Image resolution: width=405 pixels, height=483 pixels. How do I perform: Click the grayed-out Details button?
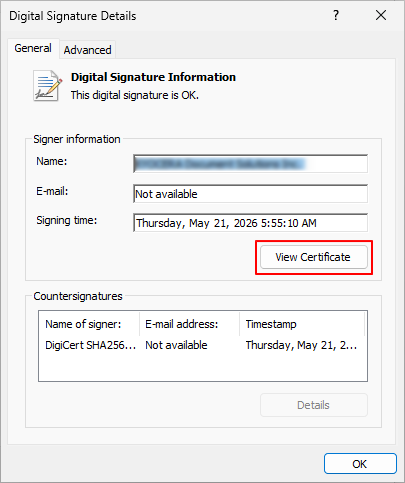point(314,405)
